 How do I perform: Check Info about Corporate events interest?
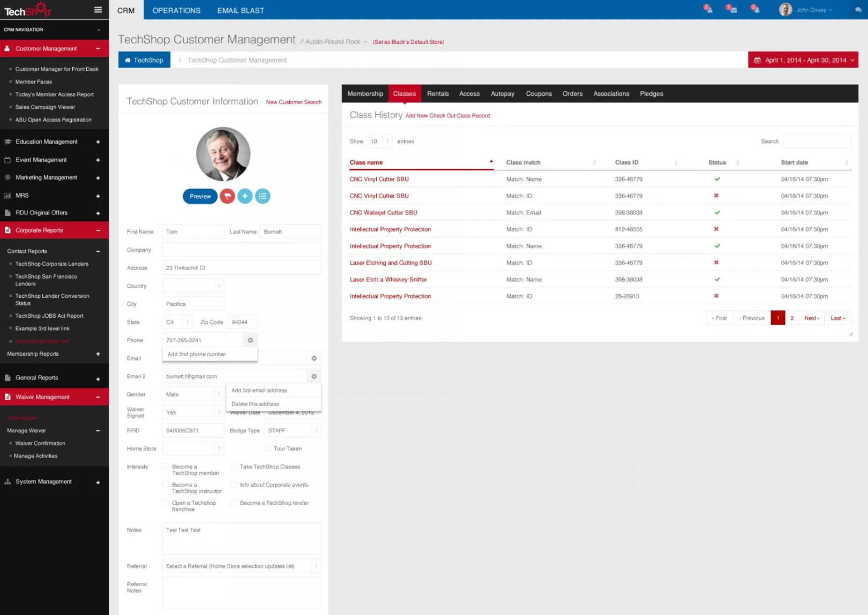[233, 485]
